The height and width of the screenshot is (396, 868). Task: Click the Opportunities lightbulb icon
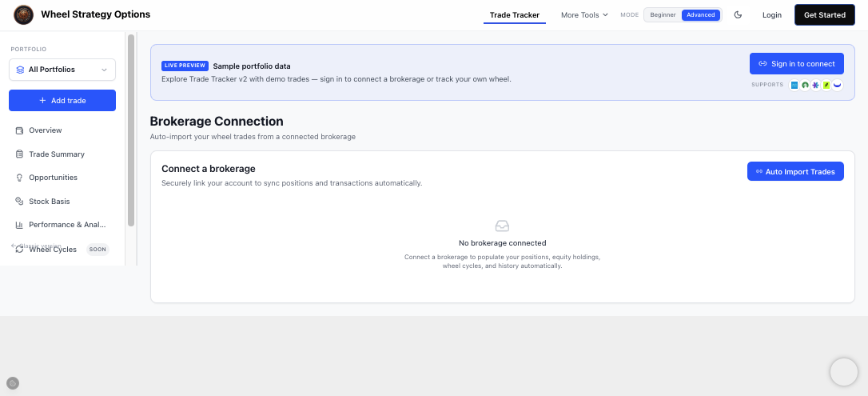click(19, 178)
